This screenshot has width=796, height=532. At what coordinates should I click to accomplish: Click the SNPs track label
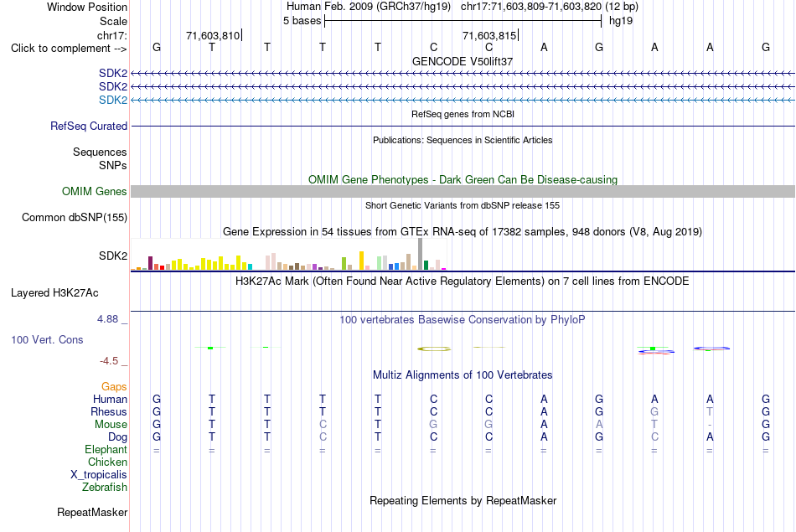point(113,165)
